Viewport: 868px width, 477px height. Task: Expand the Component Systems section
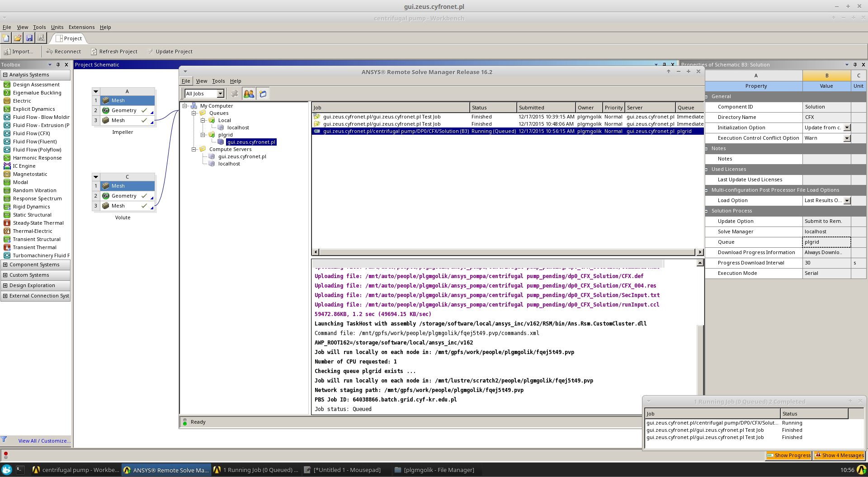click(5, 264)
